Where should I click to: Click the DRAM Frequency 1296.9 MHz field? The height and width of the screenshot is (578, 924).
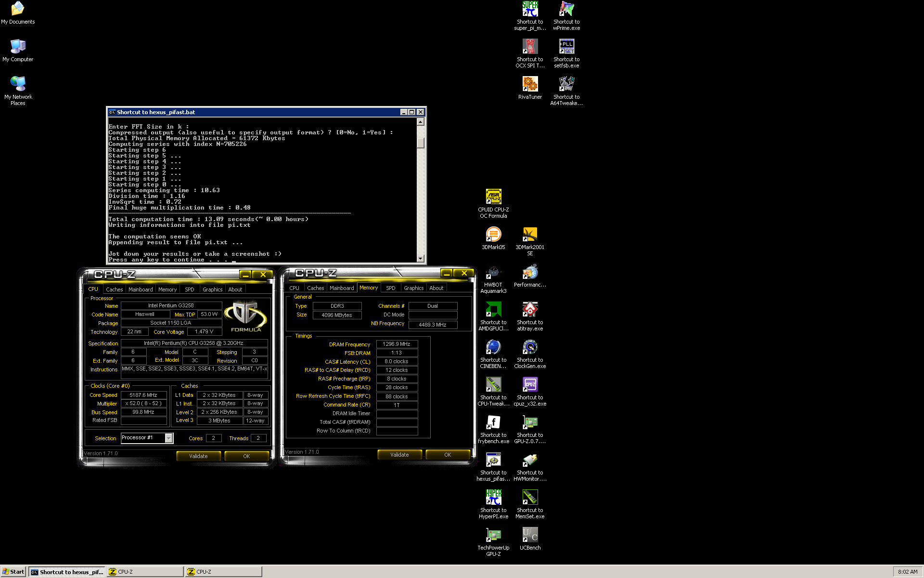click(x=397, y=344)
